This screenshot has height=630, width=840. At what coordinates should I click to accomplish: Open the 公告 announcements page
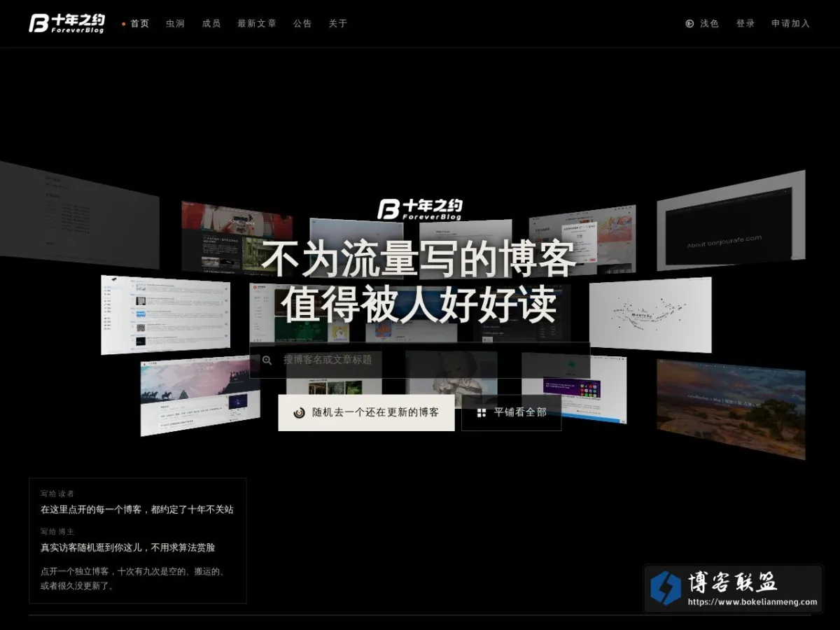pos(302,24)
